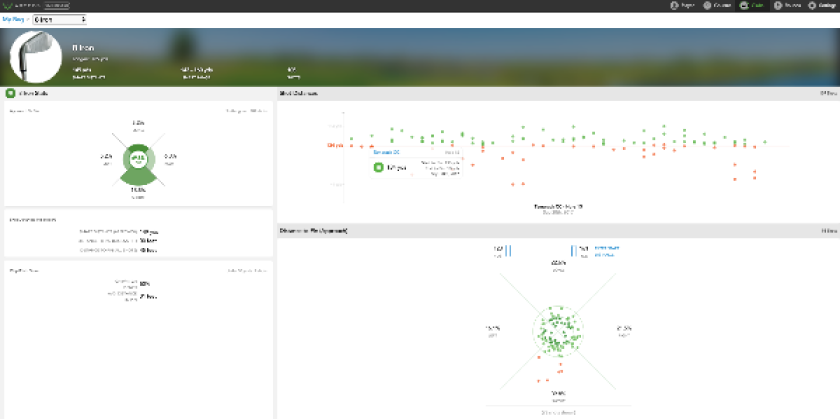The height and width of the screenshot is (419, 840).
Task: Click the green center of the accuracy pie chart
Action: tap(138, 159)
